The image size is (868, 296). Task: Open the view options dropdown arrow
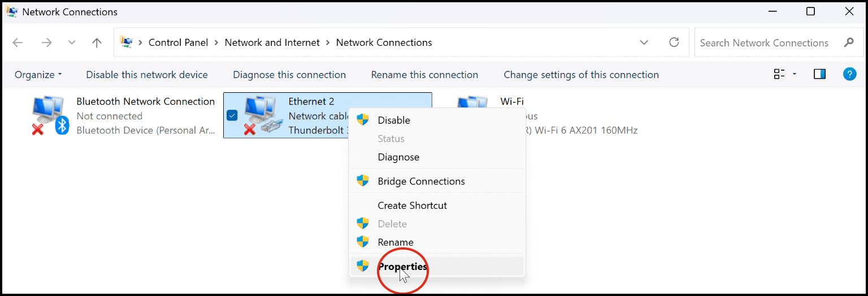(x=795, y=74)
